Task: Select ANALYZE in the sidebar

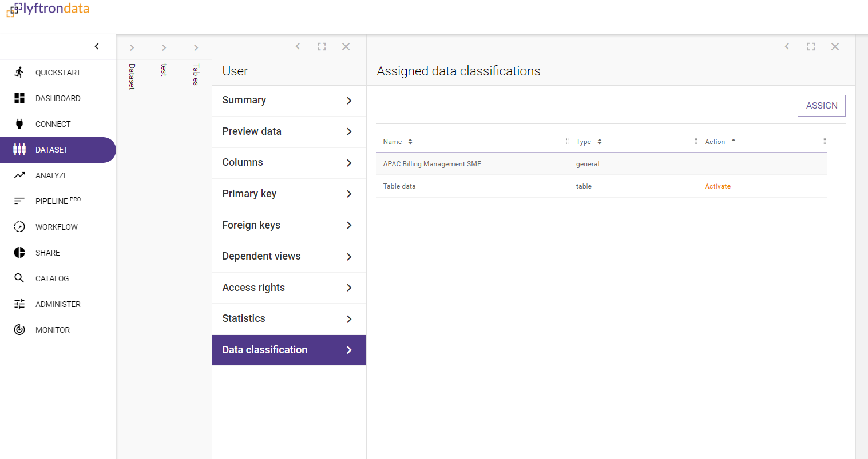Action: [51, 175]
